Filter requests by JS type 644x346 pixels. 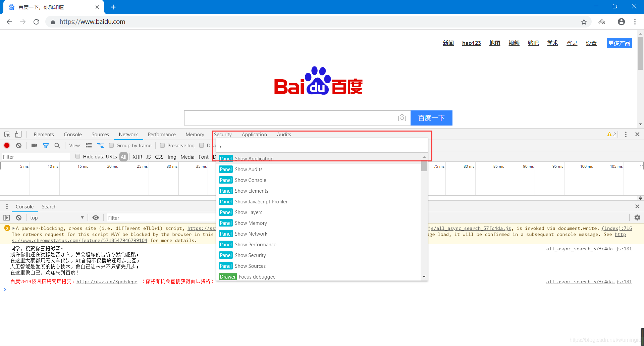tap(149, 157)
